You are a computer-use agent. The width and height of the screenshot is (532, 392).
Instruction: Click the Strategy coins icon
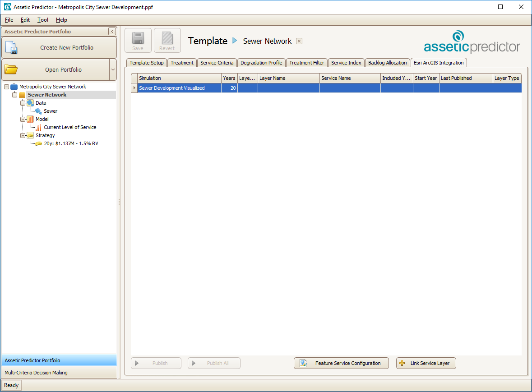(x=30, y=135)
